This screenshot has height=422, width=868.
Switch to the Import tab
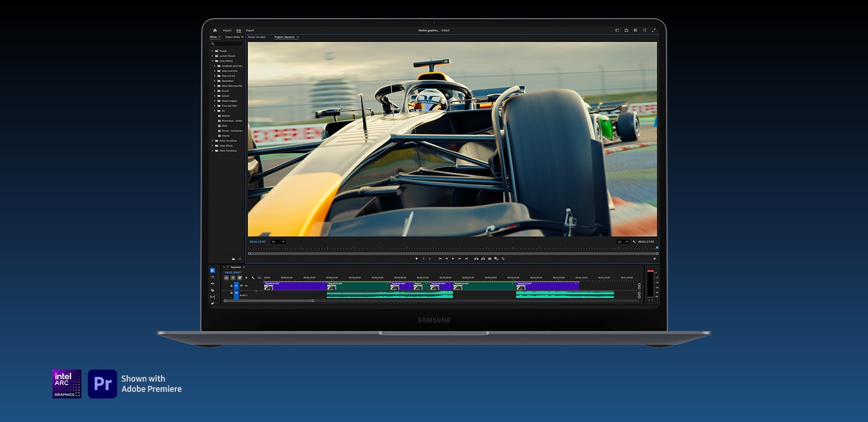(227, 30)
